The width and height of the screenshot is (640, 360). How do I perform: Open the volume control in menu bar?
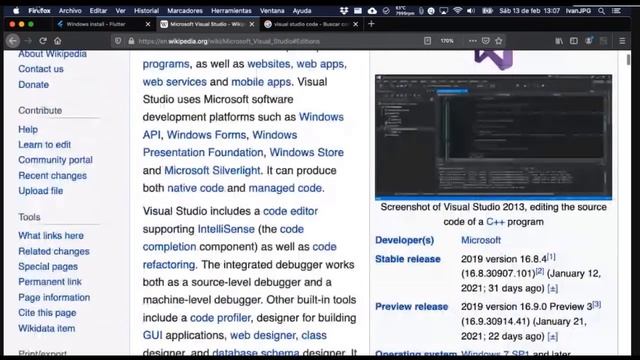[471, 11]
